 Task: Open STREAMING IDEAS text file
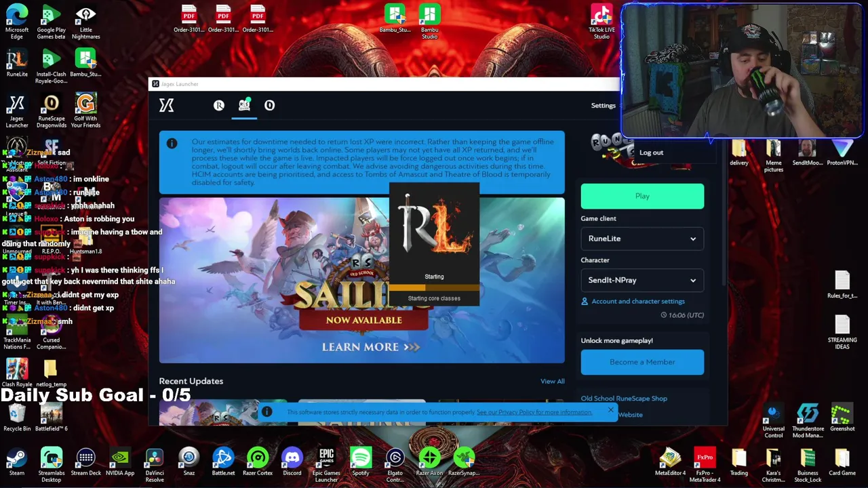coord(842,332)
